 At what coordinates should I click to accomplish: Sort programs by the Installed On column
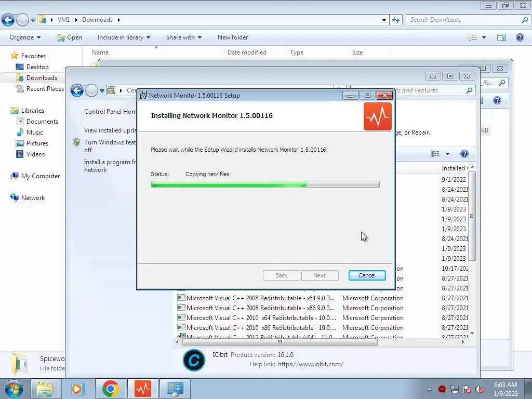[454, 168]
